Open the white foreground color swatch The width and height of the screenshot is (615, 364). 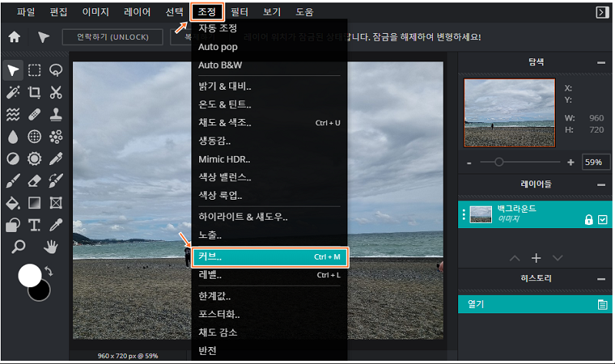(29, 275)
